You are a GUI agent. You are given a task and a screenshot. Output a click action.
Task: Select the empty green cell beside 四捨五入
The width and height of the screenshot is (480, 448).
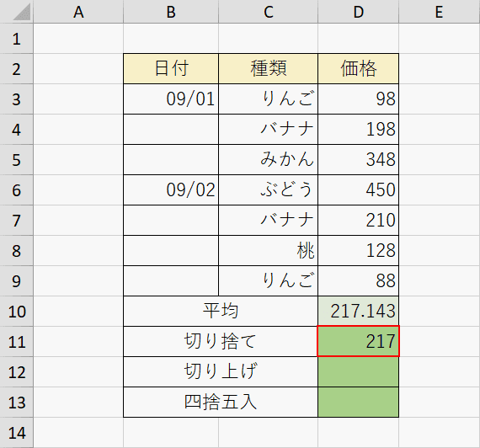coord(358,403)
